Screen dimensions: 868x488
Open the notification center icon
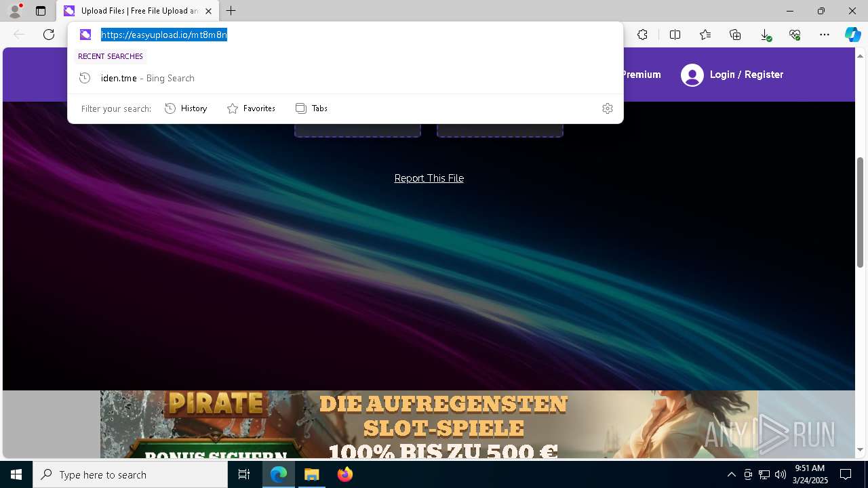coord(846,474)
